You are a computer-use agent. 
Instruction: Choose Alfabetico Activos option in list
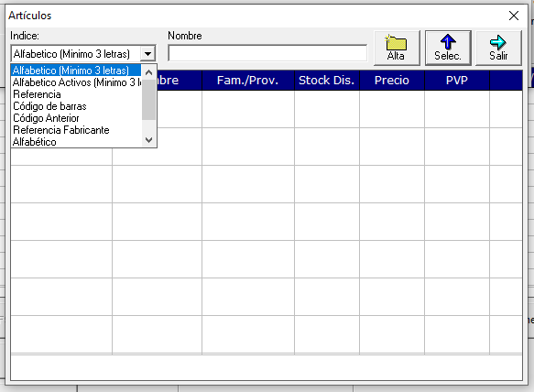(76, 82)
